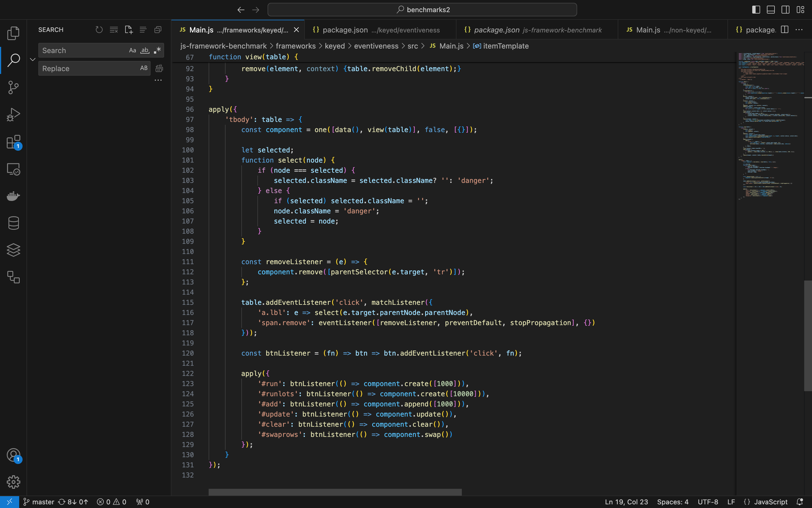Screen dimensions: 812x508
Task: Click the vertical editor scrollbar thumb
Action: (x=808, y=336)
